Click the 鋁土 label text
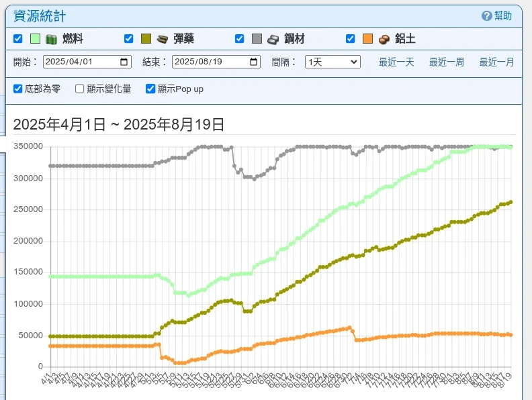 tap(405, 39)
